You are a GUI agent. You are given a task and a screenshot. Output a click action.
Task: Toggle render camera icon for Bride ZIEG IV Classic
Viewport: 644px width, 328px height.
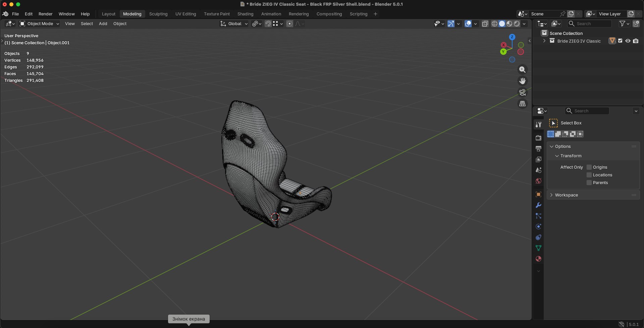[636, 41]
